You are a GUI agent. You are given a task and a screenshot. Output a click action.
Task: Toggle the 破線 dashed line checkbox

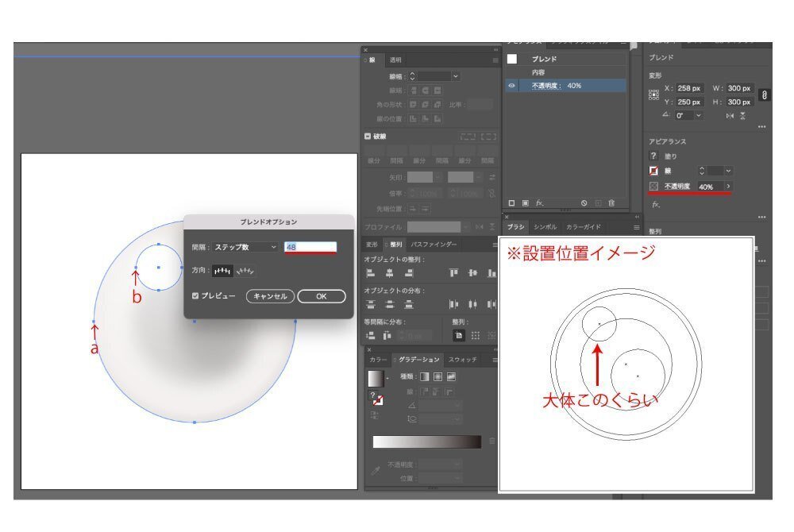click(x=368, y=136)
